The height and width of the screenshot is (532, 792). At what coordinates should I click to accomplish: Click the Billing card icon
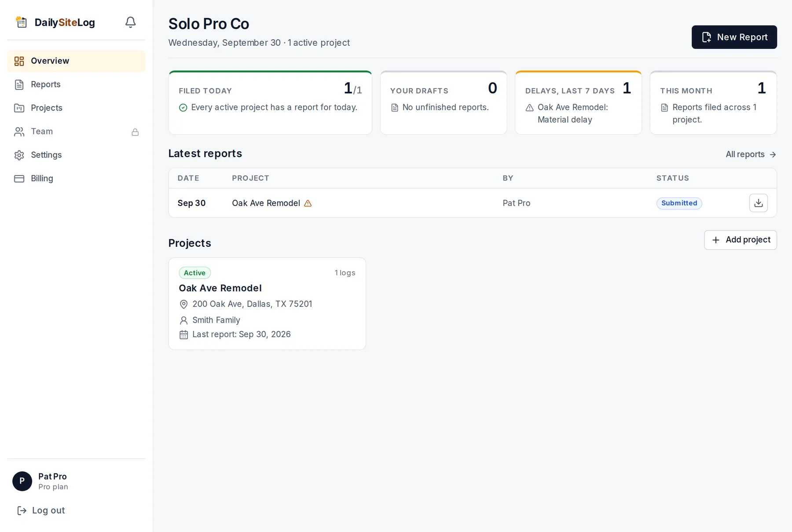tap(19, 179)
